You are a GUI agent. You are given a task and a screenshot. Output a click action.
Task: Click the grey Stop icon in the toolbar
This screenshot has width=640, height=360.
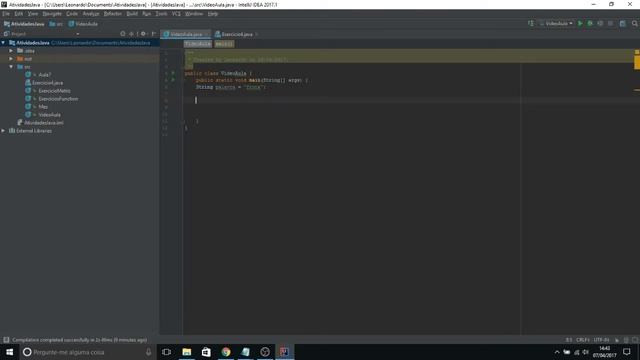point(610,24)
